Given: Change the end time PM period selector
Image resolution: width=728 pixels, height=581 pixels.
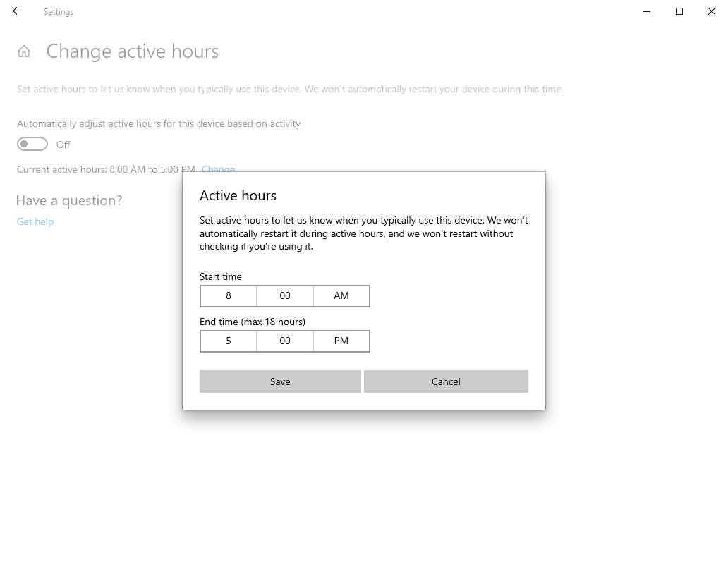Looking at the screenshot, I should coord(341,341).
